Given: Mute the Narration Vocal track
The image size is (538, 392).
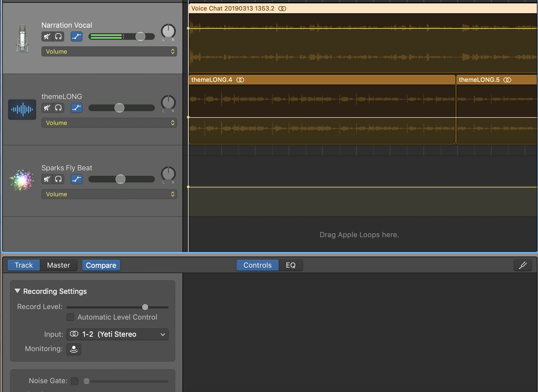Looking at the screenshot, I should [47, 36].
